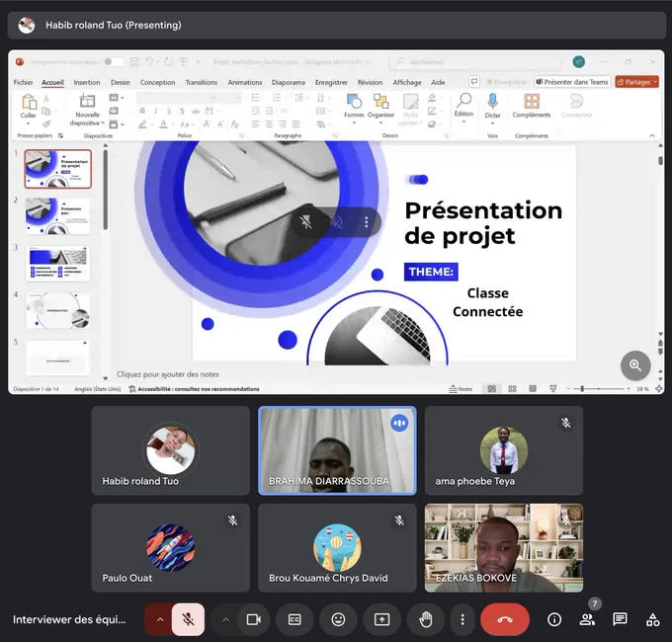Switch to reading view icon

pos(533,388)
